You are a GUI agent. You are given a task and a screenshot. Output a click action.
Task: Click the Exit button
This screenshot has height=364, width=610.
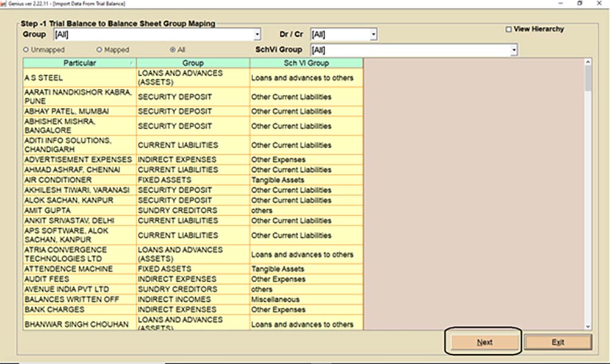tap(558, 342)
